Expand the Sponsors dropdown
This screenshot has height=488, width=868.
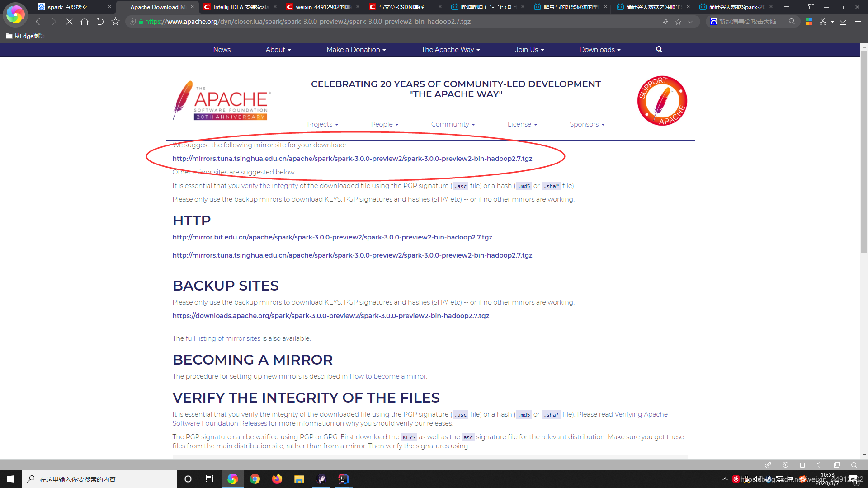coord(587,124)
